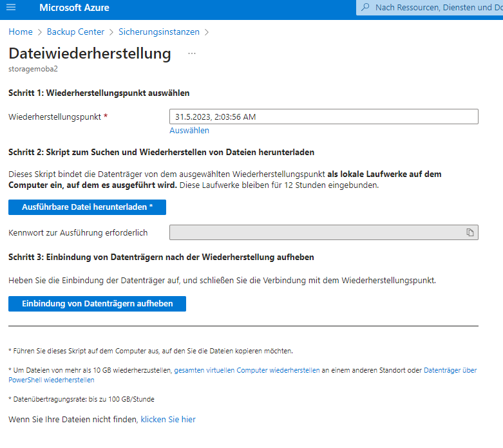Open gesamten virtuellen Computer wiederherstellen link
The image size is (503, 448).
pyautogui.click(x=247, y=370)
